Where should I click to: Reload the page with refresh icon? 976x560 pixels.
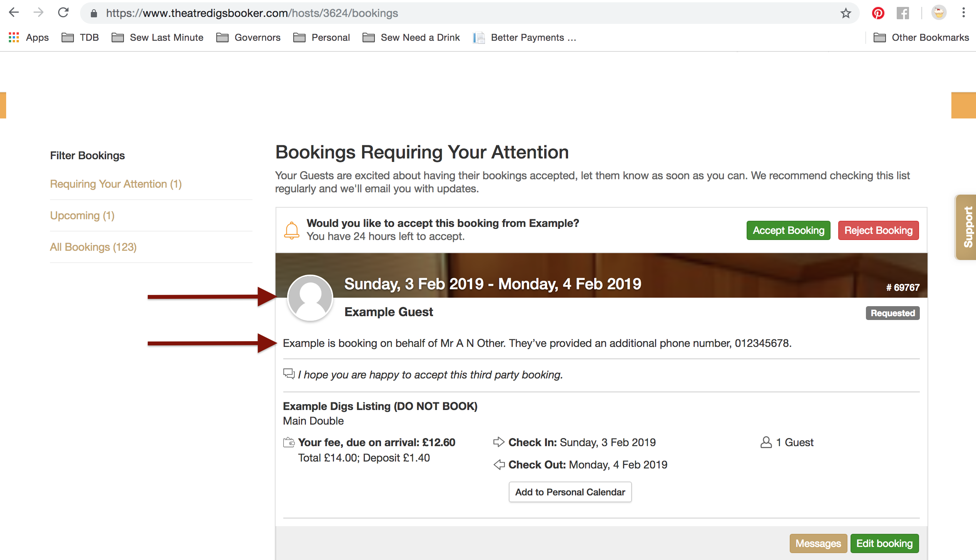coord(63,13)
